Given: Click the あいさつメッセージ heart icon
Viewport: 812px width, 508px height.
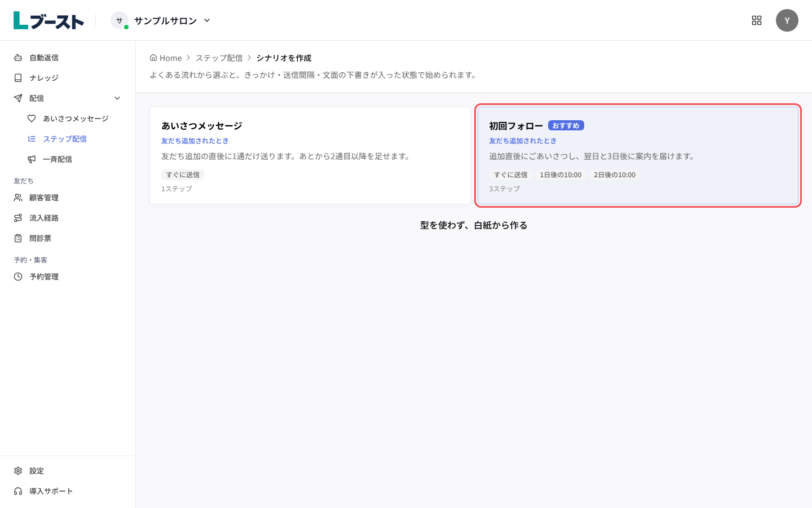Looking at the screenshot, I should 32,119.
